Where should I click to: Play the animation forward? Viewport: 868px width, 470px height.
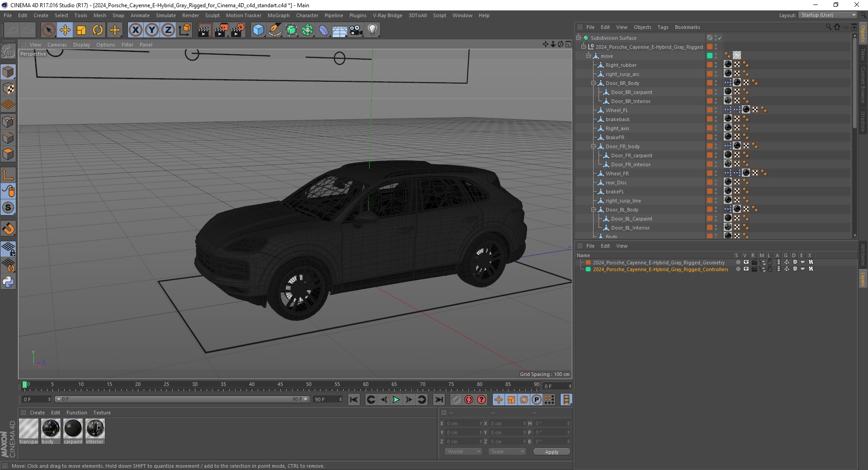click(x=396, y=399)
